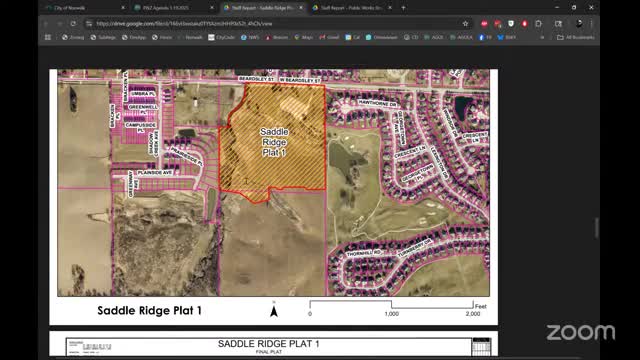Click the drive.google.com URL address bar
This screenshot has width=640, height=360.
coord(278,24)
